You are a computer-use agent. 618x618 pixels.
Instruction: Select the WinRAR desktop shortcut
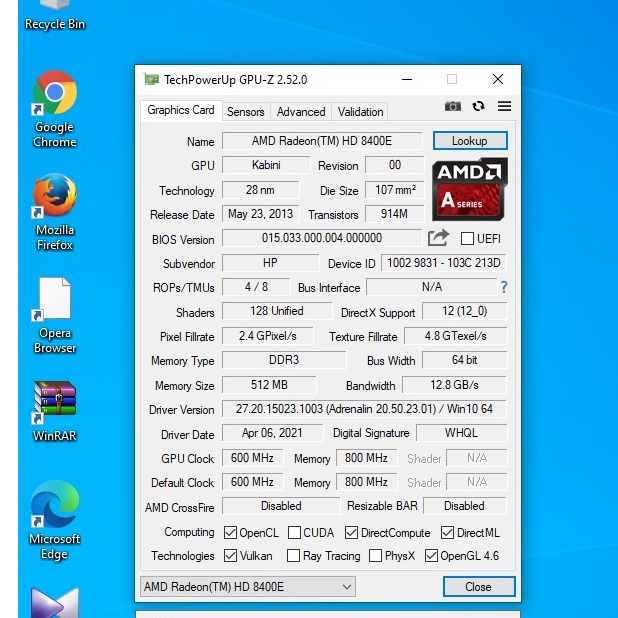click(55, 411)
